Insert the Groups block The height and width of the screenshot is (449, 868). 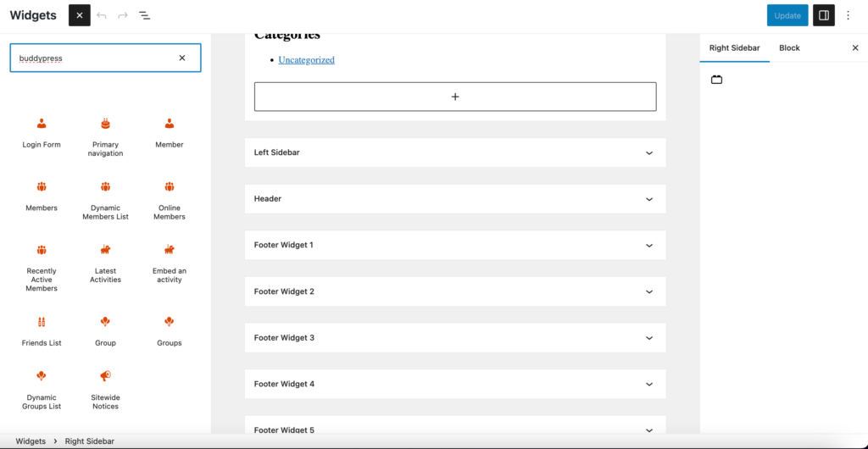pos(170,331)
